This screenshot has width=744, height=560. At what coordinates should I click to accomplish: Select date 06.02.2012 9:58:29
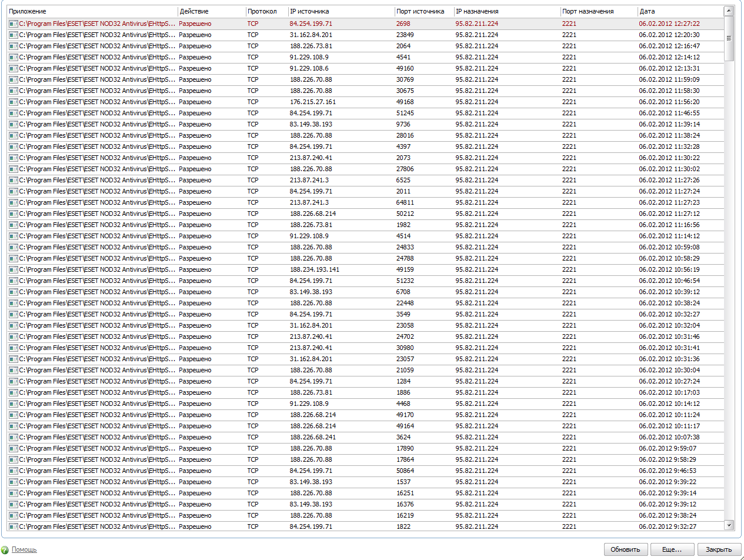click(668, 460)
